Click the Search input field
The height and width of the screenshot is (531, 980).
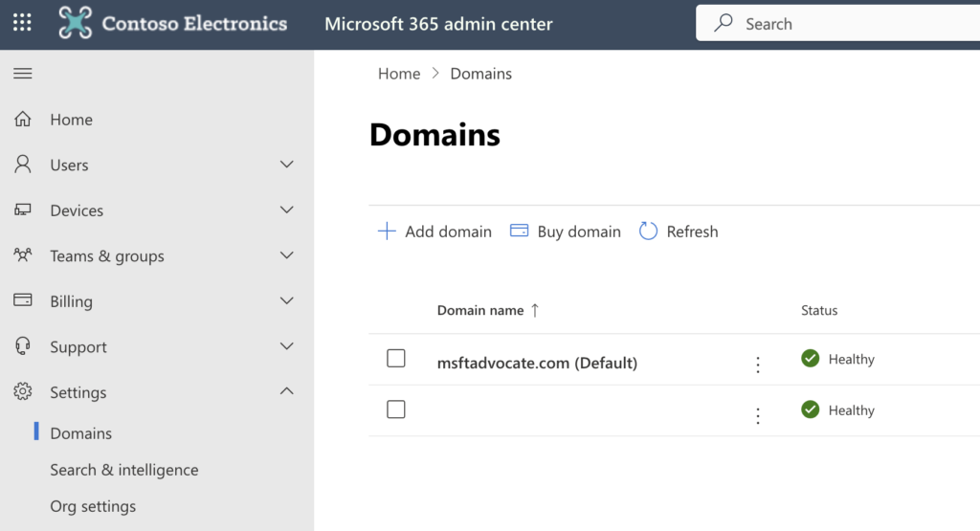(852, 24)
